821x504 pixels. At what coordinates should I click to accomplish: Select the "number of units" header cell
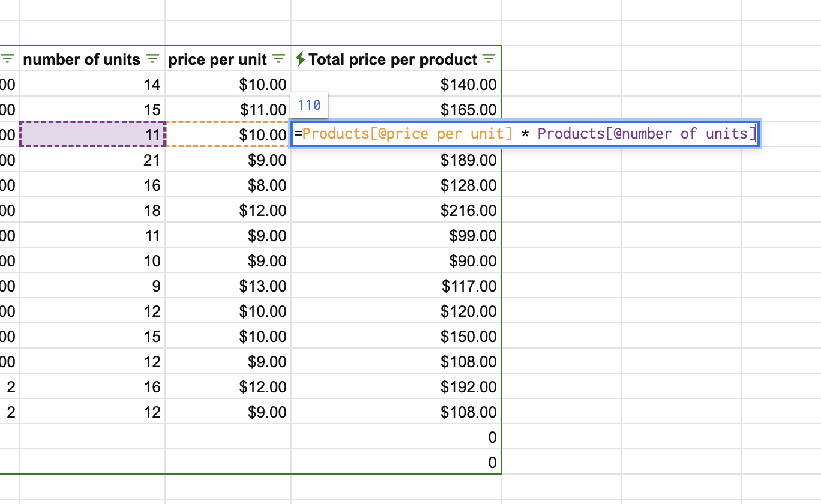coord(81,59)
